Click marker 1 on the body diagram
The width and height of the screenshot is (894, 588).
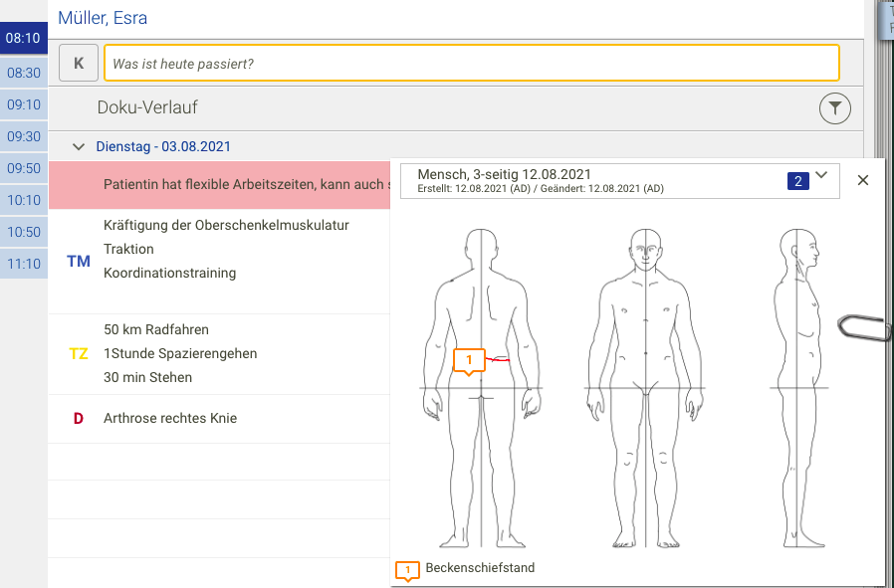[468, 361]
